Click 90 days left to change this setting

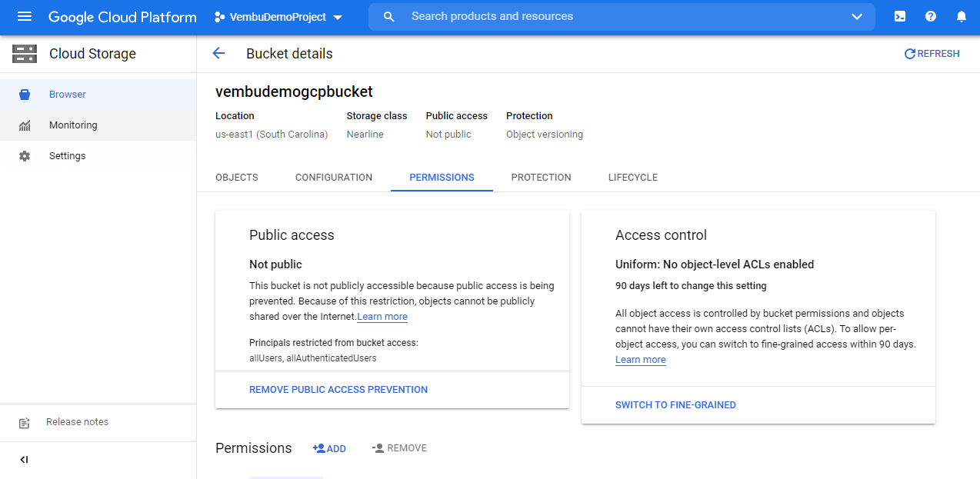691,286
